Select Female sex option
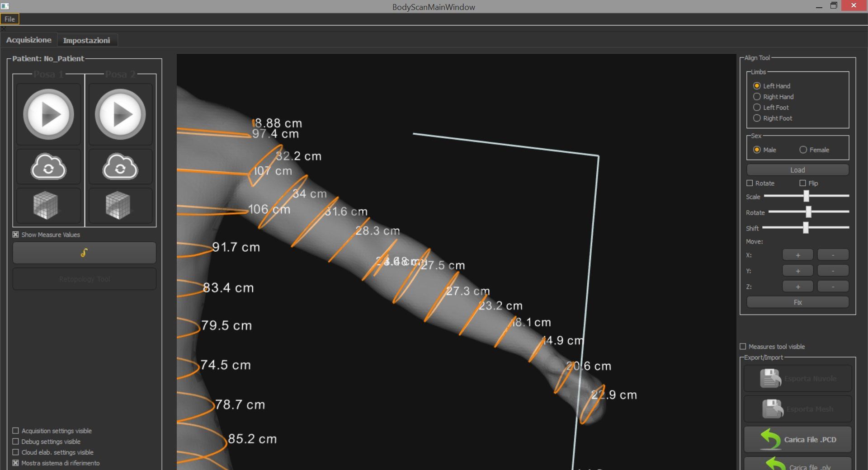The image size is (868, 470). click(803, 150)
